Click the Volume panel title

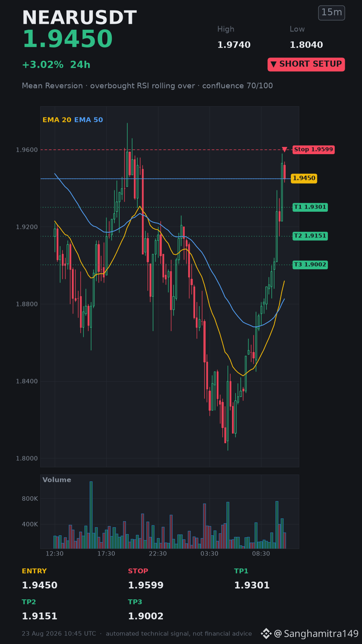(57, 480)
